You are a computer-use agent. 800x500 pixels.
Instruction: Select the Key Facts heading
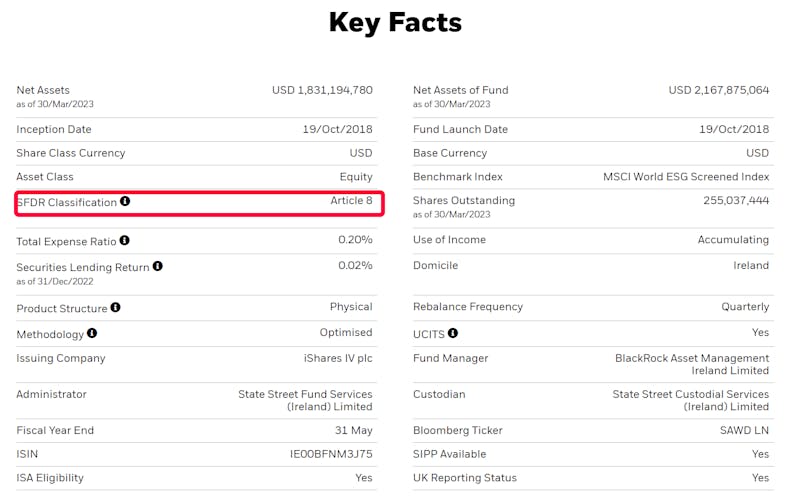point(395,23)
